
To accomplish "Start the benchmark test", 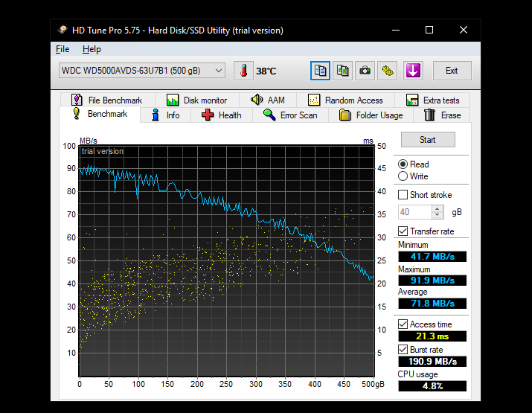I will (x=428, y=140).
